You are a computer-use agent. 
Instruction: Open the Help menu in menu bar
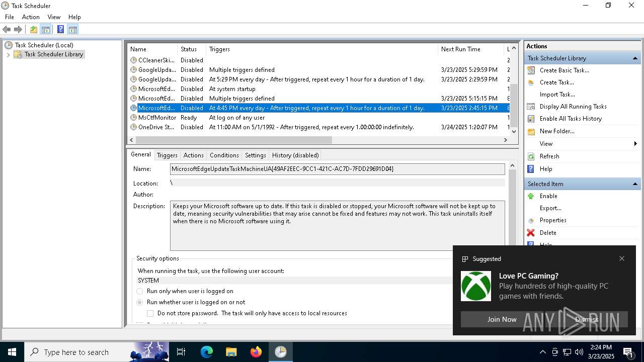pos(74,17)
